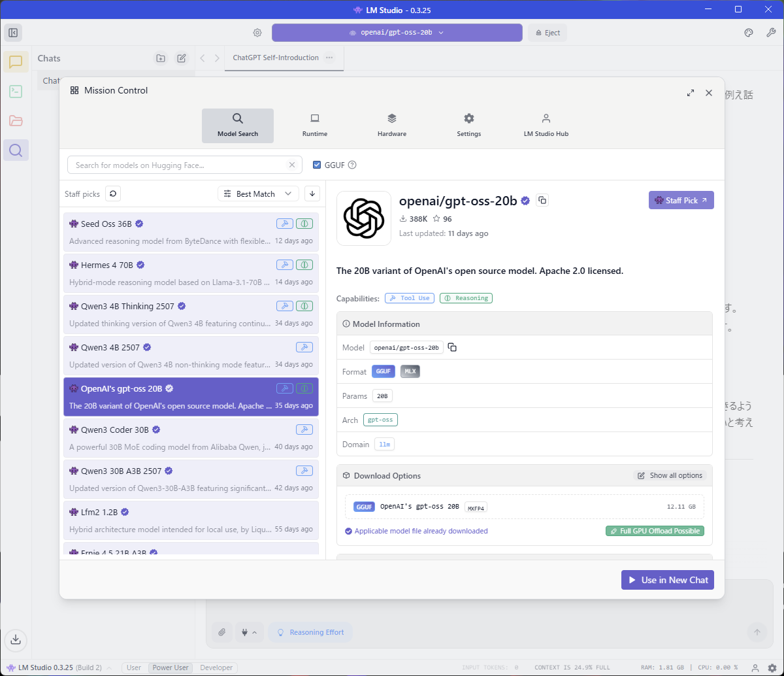
Task: Open My Models folder icon in sidebar
Action: [x=16, y=121]
